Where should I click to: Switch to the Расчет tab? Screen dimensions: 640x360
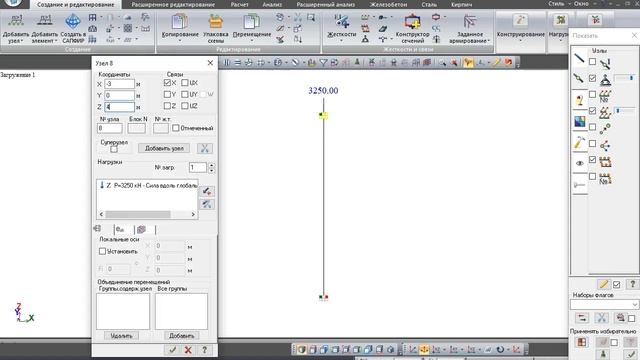pyautogui.click(x=240, y=4)
